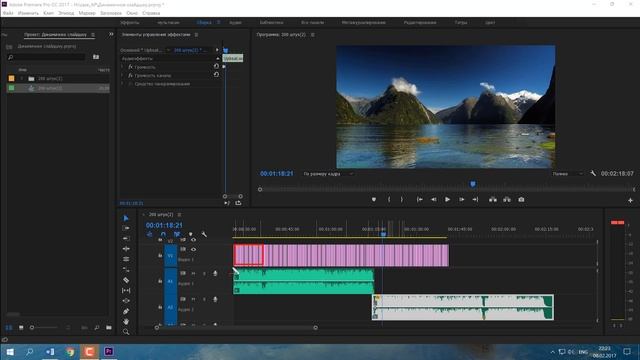
Task: Step forward one frame
Action: point(461,200)
